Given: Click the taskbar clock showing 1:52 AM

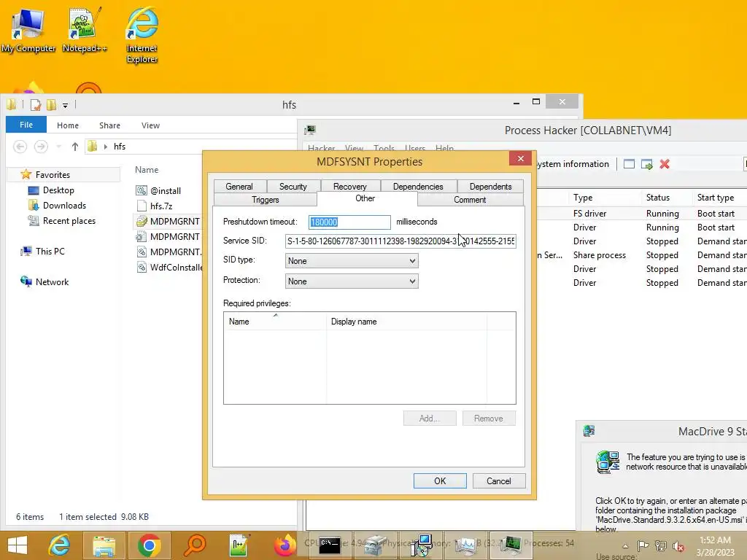Looking at the screenshot, I should (x=716, y=546).
